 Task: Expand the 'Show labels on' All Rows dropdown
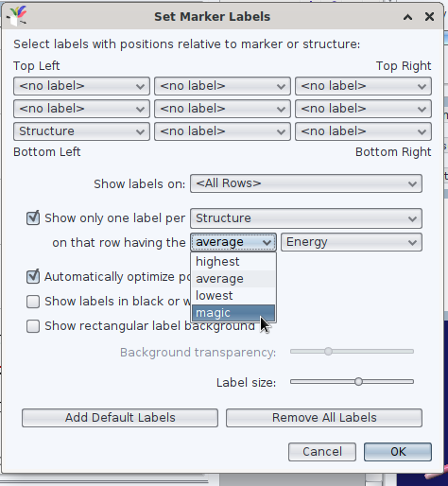pos(306,183)
